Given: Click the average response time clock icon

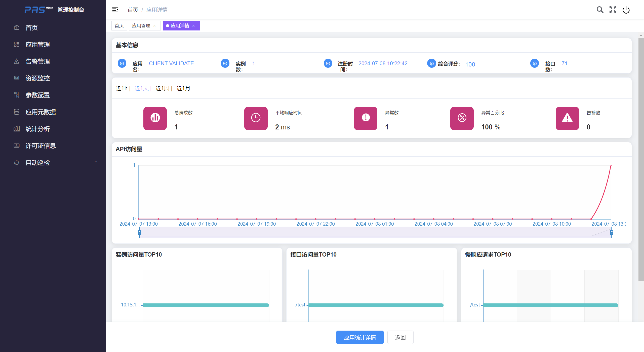Looking at the screenshot, I should pyautogui.click(x=256, y=118).
